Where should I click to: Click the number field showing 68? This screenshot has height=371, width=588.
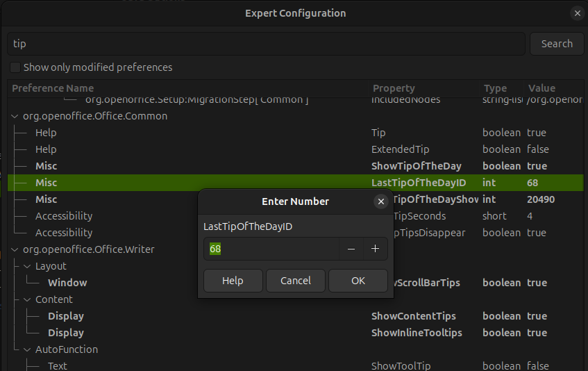271,249
